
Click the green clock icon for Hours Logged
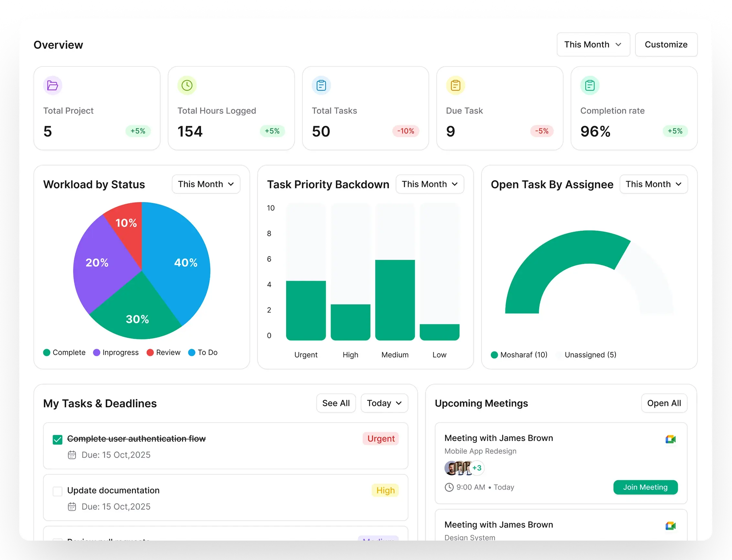tap(187, 86)
